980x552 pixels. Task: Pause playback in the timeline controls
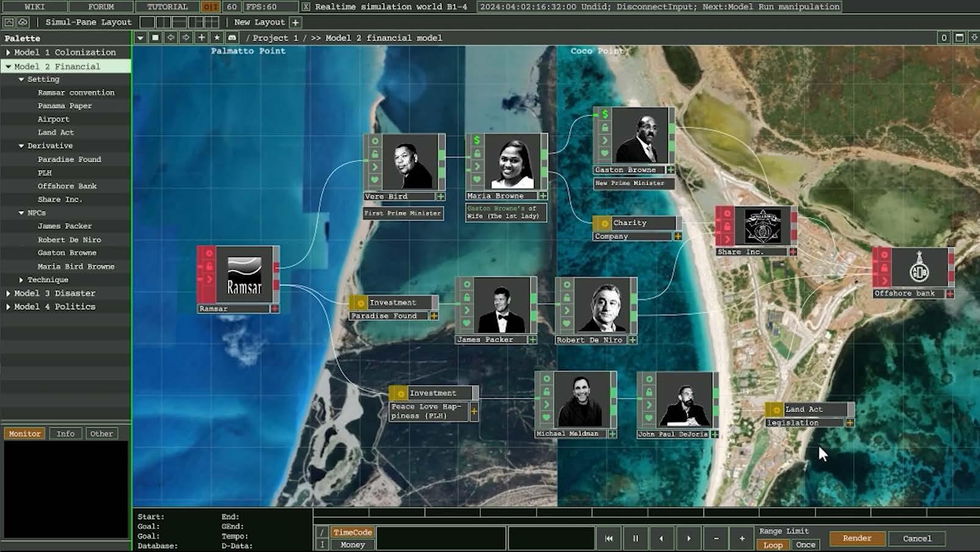(635, 538)
